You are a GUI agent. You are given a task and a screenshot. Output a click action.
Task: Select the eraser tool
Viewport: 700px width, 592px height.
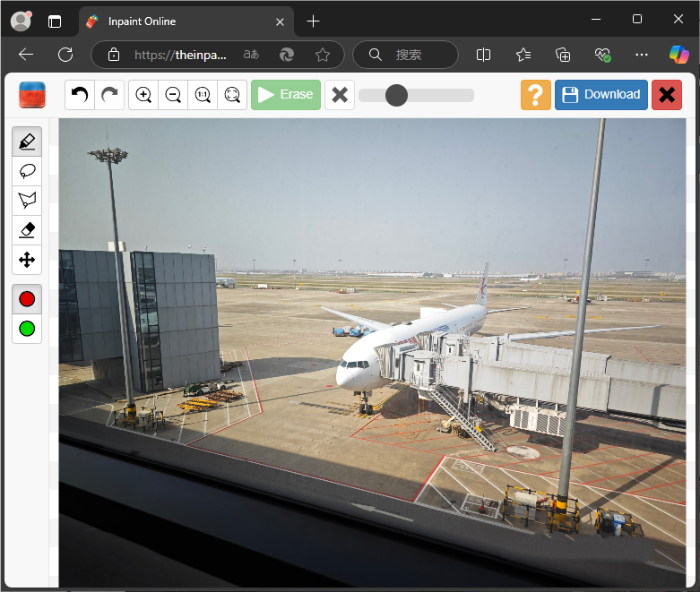click(27, 230)
